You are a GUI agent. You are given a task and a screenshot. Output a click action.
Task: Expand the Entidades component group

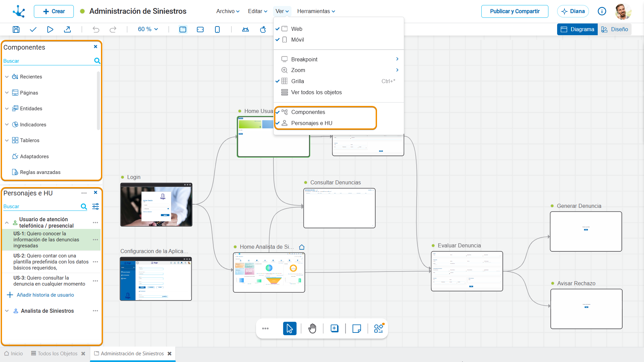point(7,109)
